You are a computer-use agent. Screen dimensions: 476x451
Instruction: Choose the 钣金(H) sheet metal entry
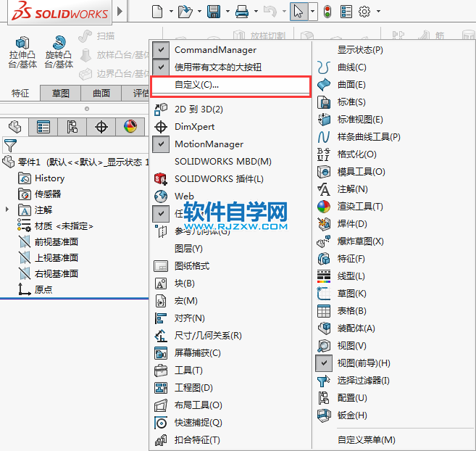[393, 415]
